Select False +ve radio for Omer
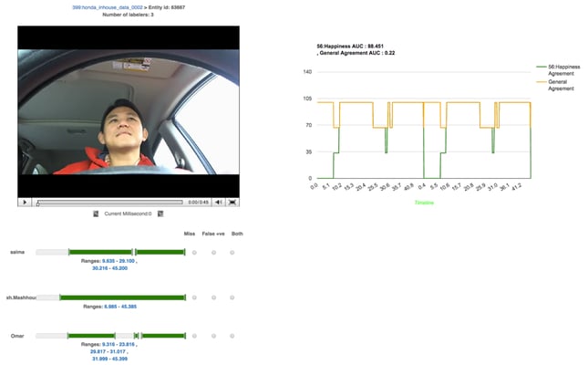Viewport: 588px width, 365px height. [214, 337]
